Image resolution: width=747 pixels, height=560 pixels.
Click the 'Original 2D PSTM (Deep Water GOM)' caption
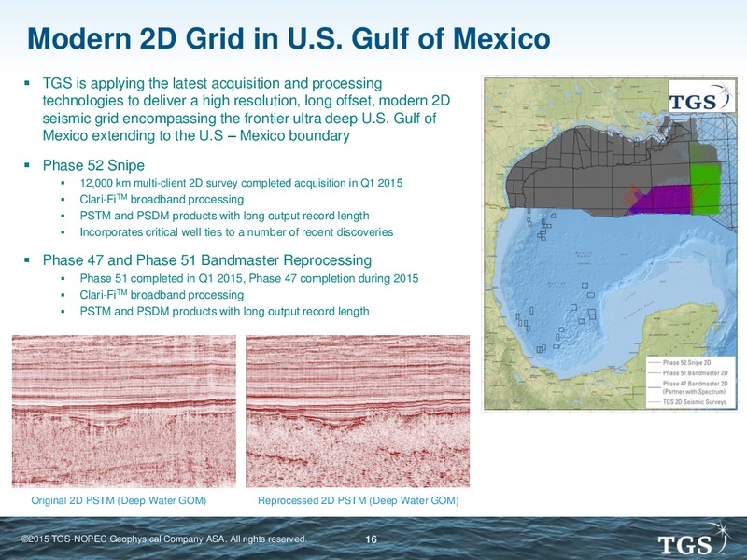[119, 500]
